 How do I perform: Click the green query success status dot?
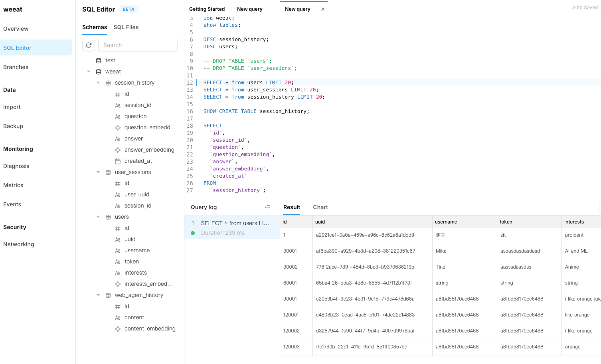pos(193,233)
